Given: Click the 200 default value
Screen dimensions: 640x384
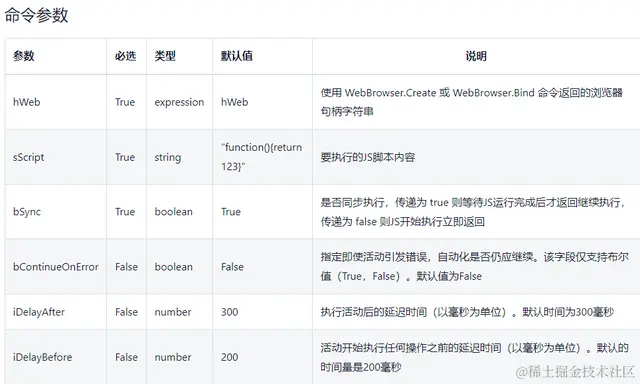Looking at the screenshot, I should [x=229, y=357].
